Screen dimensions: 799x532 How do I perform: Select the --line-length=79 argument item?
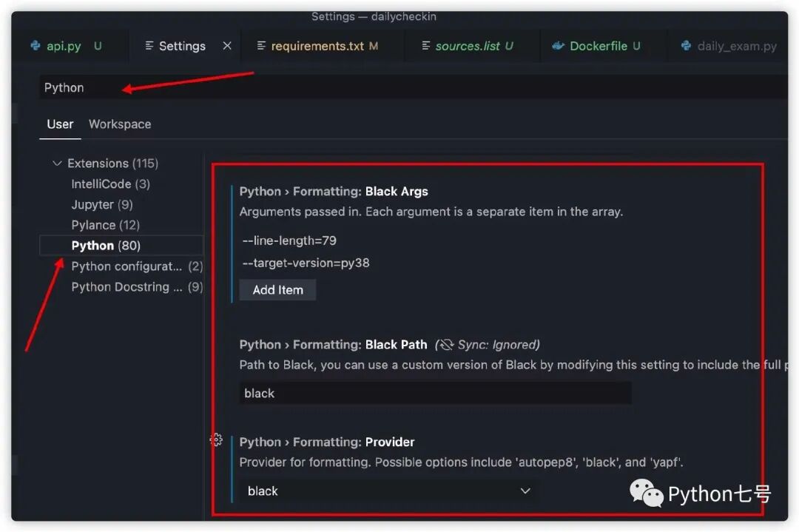[289, 240]
